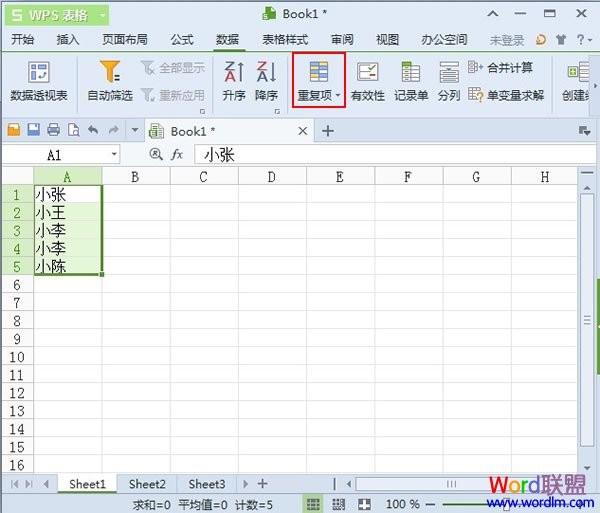Switch to the 审阅 tab
The image size is (600, 513).
[x=342, y=39]
